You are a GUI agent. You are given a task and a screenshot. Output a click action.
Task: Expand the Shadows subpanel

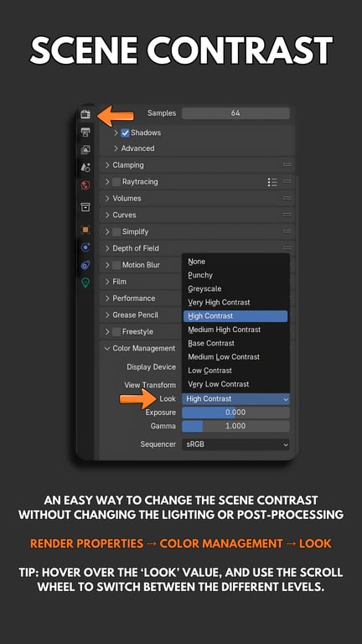tap(116, 132)
